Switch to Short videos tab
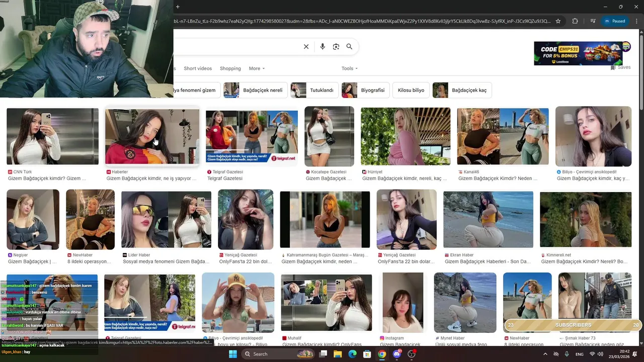The width and height of the screenshot is (644, 362). [x=198, y=68]
